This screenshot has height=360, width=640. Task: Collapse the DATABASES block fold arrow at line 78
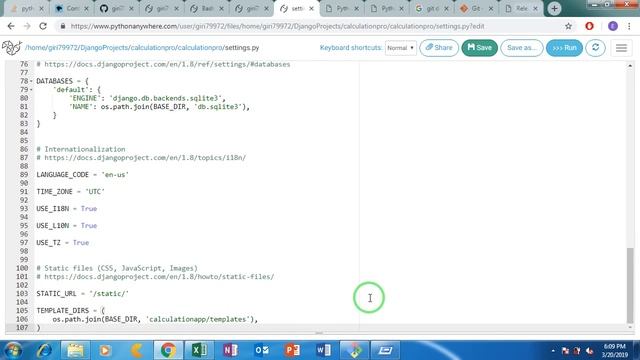[31, 81]
